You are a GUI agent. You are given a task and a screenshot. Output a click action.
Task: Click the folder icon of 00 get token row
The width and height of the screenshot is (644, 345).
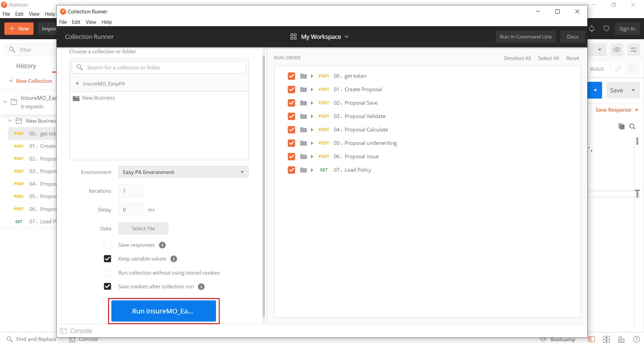tap(304, 76)
